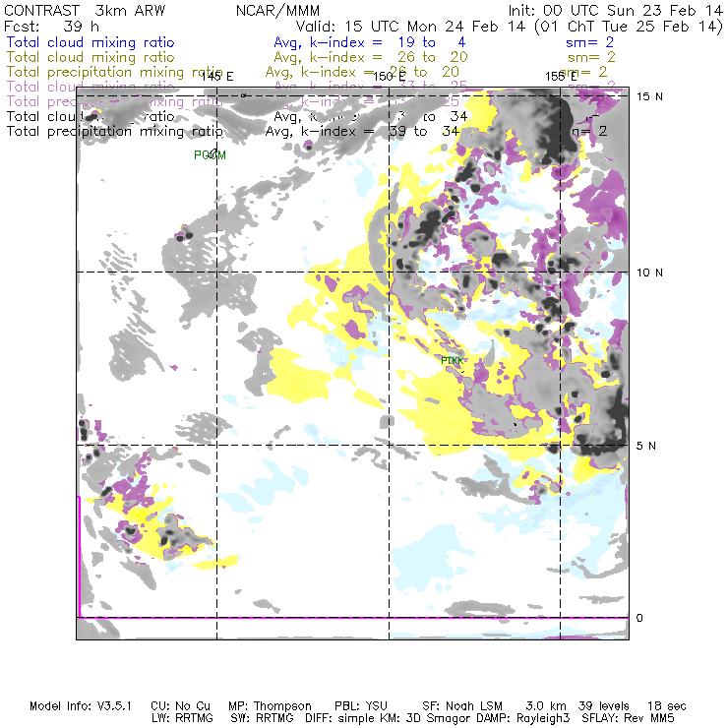Click the PTKK station marker
This screenshot has width=728, height=728.
point(452,361)
